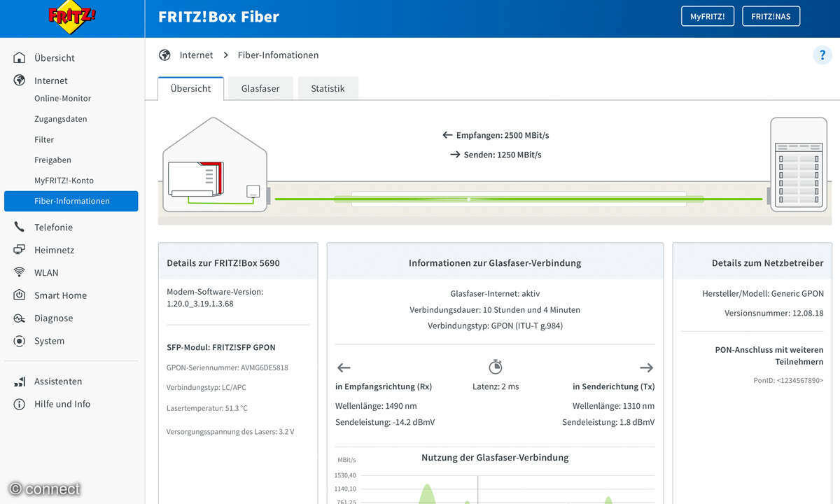Click Details zur FRITZ!Box 5690 heading
Viewport: 840px width, 504px height.
coord(223,263)
